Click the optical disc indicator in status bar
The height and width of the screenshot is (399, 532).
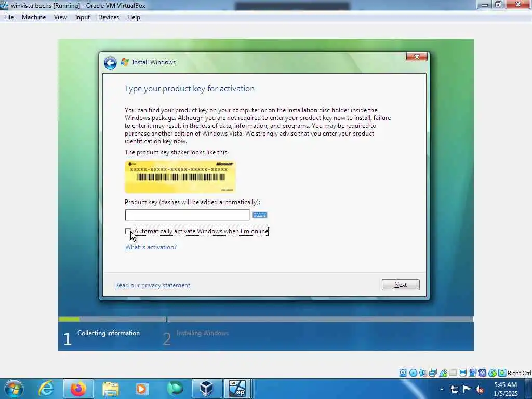point(413,373)
